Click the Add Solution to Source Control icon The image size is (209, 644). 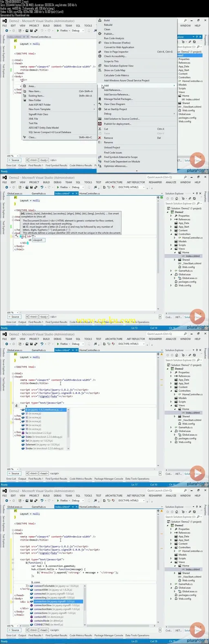pyautogui.click(x=100, y=119)
